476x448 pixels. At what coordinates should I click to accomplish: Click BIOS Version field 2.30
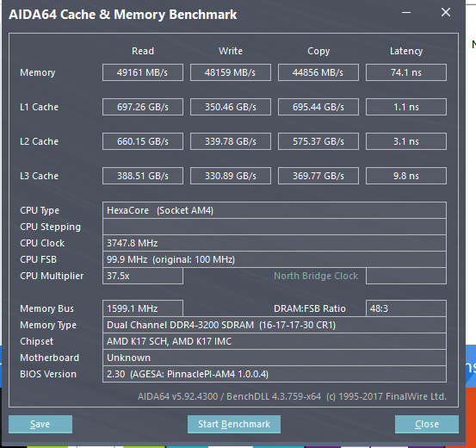click(x=275, y=374)
